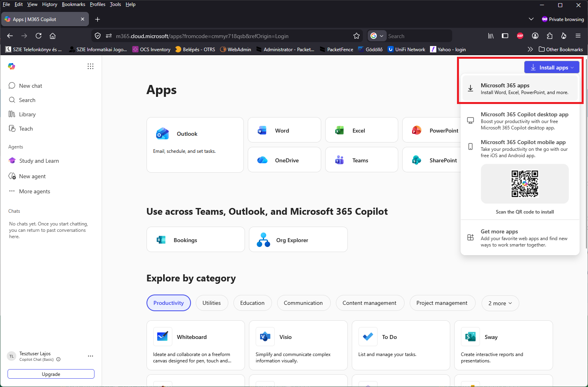Click Get more apps
This screenshot has height=387, width=588.
520,238
